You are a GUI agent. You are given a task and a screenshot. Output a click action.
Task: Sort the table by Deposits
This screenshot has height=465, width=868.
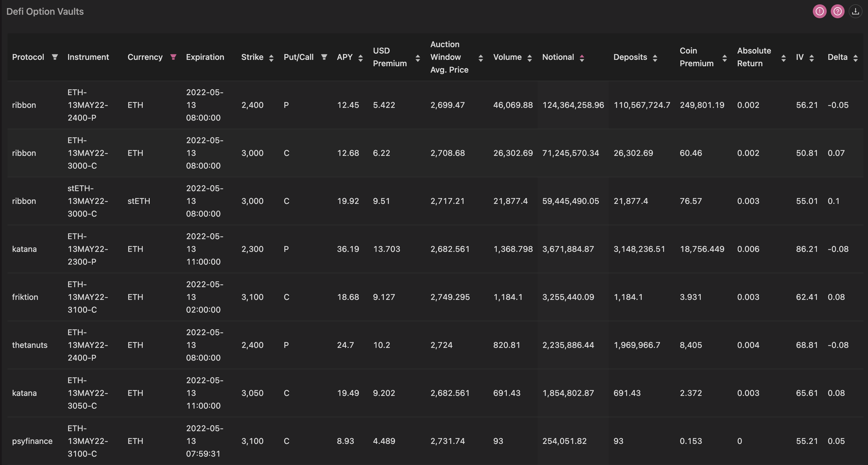tap(655, 58)
